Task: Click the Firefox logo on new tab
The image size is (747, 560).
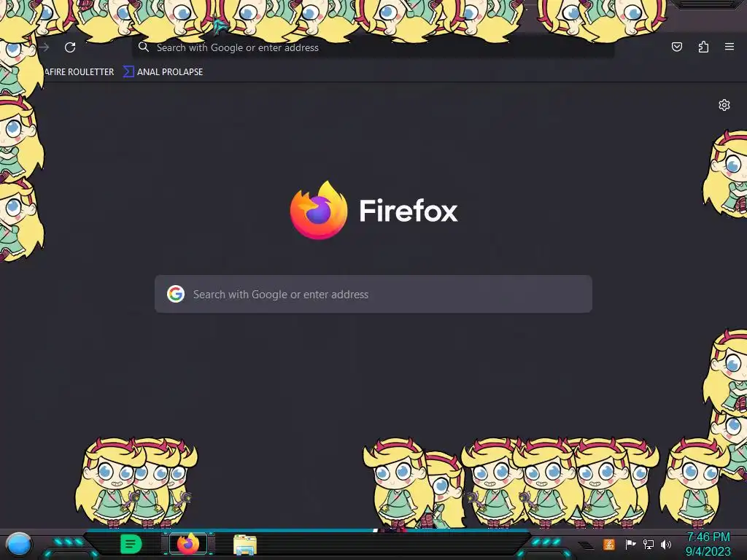Action: tap(319, 210)
